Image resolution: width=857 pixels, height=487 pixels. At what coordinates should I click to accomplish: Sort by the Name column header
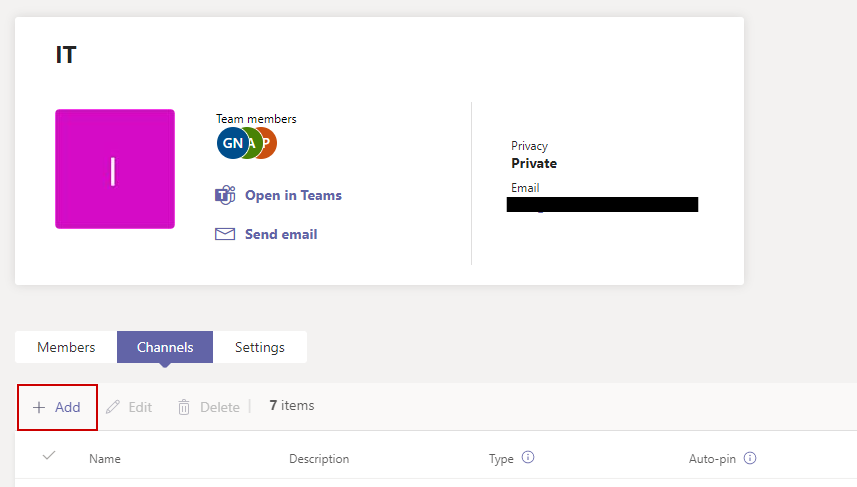(105, 459)
